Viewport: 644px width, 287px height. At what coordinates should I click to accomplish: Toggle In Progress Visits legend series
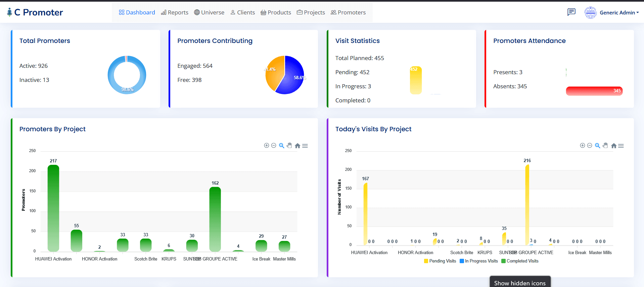(x=479, y=261)
